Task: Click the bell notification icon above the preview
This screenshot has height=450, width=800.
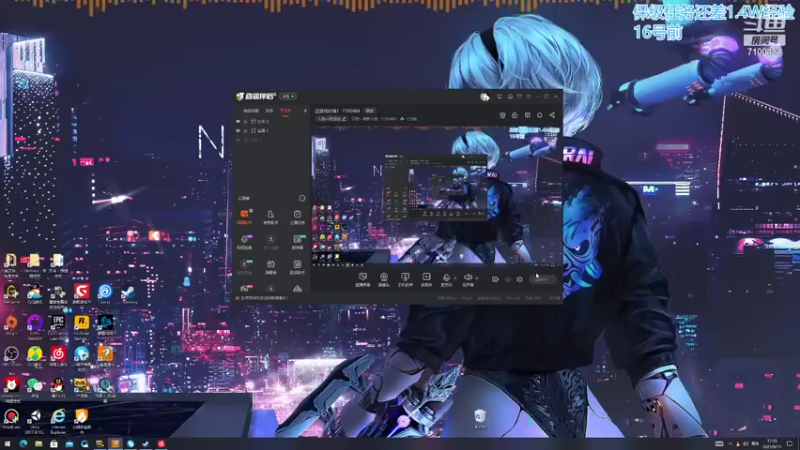Action: click(540, 115)
